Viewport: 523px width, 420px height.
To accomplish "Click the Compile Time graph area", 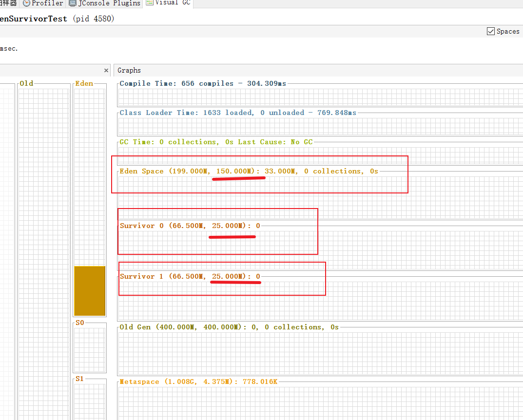I will (x=321, y=97).
